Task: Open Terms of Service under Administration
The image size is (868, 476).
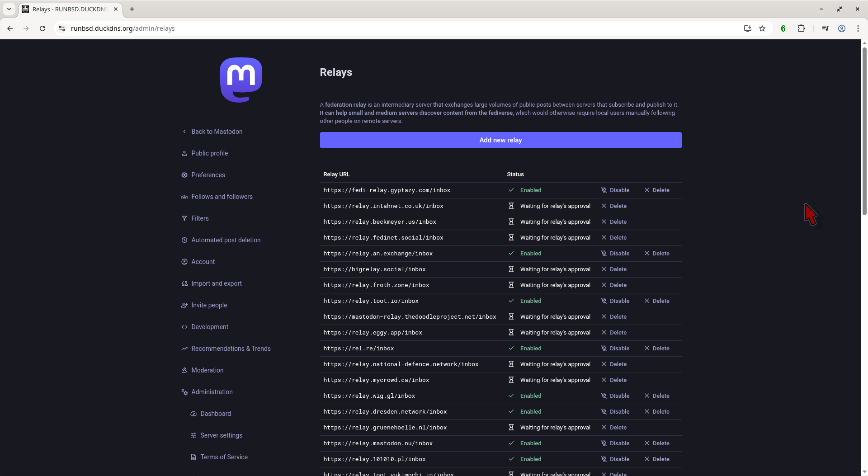Action: [219, 457]
